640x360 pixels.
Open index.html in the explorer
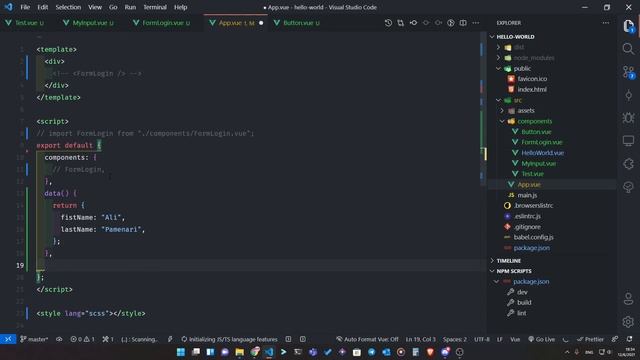pyautogui.click(x=532, y=89)
